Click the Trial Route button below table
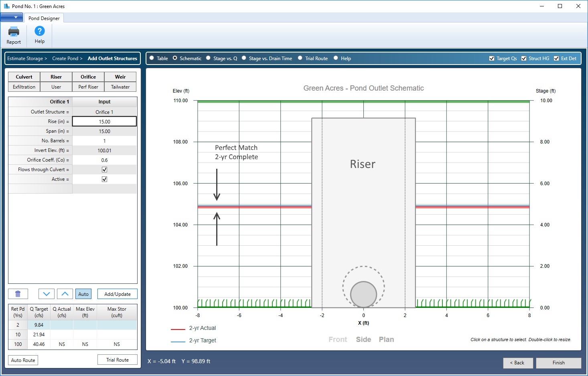588x376 pixels. click(x=118, y=360)
